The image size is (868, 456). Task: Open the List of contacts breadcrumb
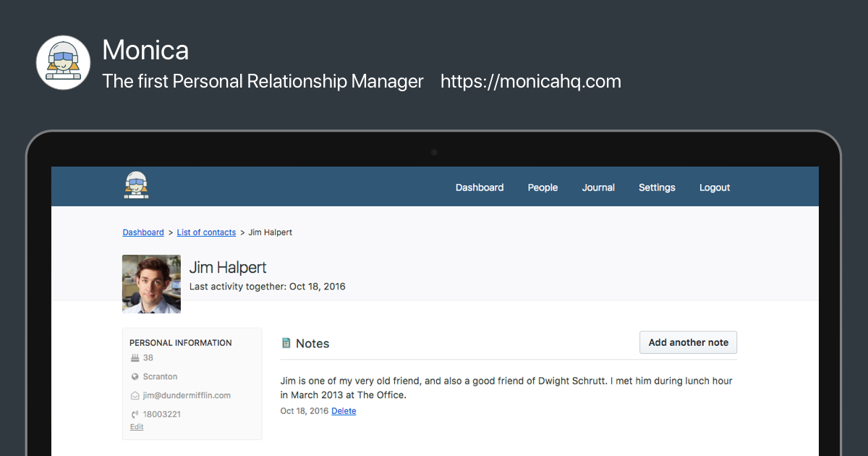tap(206, 232)
